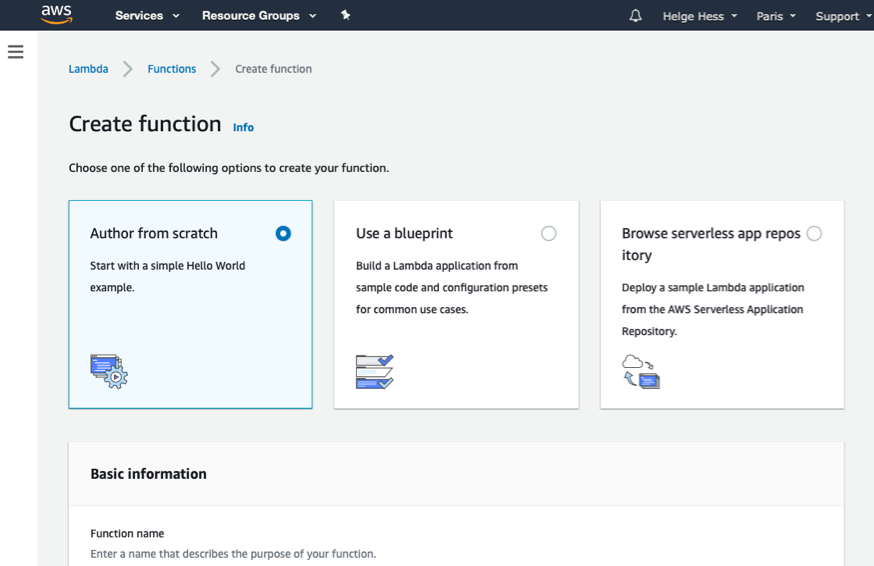Open the pin shortcuts icon in the navbar

(x=346, y=15)
